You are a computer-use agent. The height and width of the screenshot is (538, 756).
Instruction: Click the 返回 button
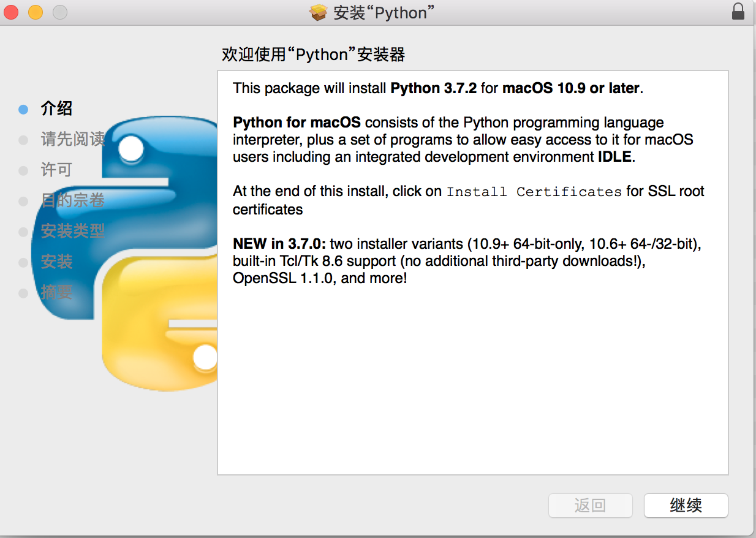pyautogui.click(x=590, y=505)
